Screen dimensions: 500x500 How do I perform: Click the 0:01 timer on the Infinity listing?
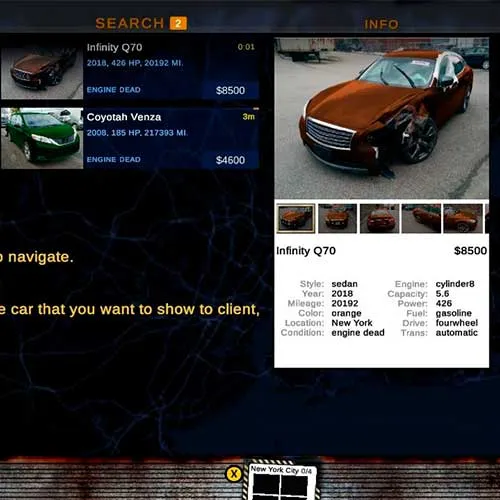coord(246,47)
